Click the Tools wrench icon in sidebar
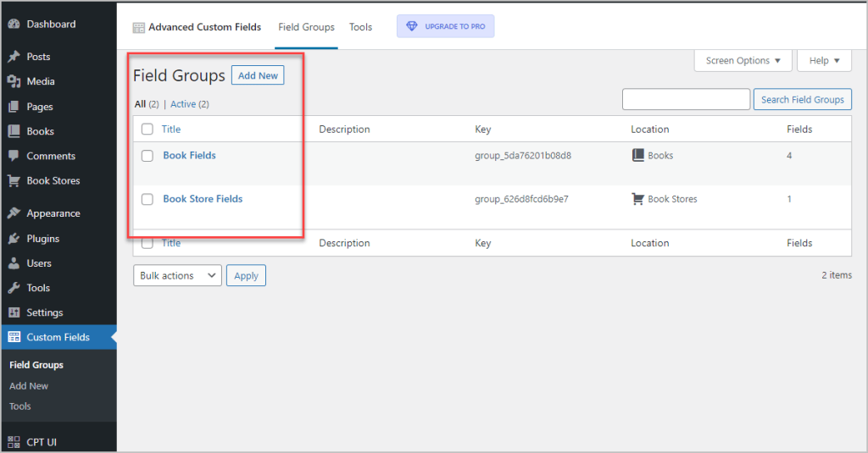 point(14,288)
